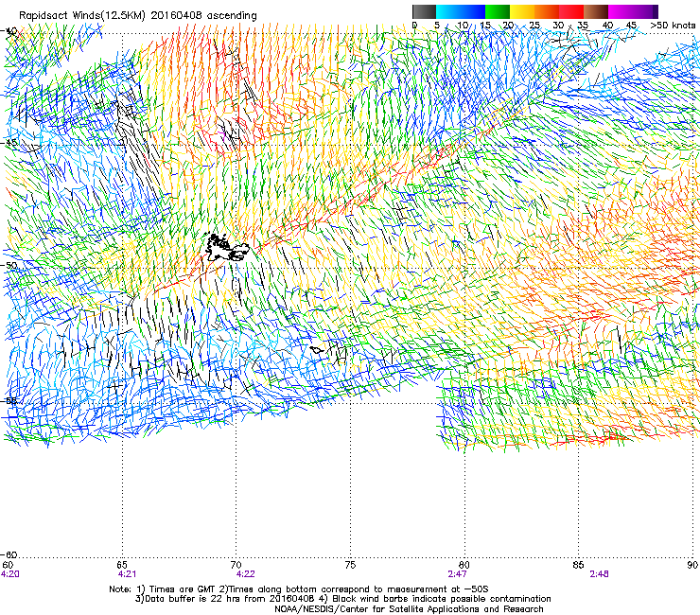Click the cyan-blue 5-15 knots legend gradient
The height and width of the screenshot is (615, 700).
[461, 11]
